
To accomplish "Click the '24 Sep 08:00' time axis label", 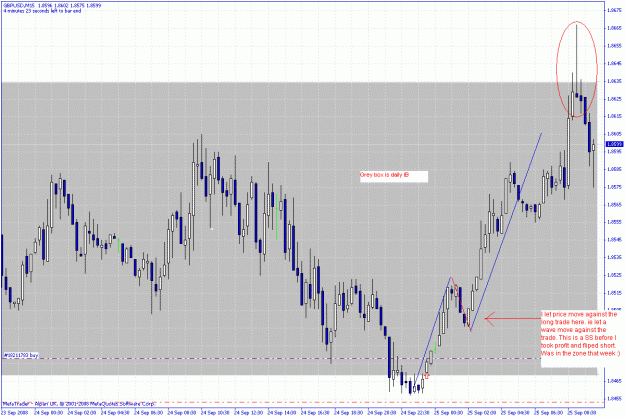I will pyautogui.click(x=182, y=413).
